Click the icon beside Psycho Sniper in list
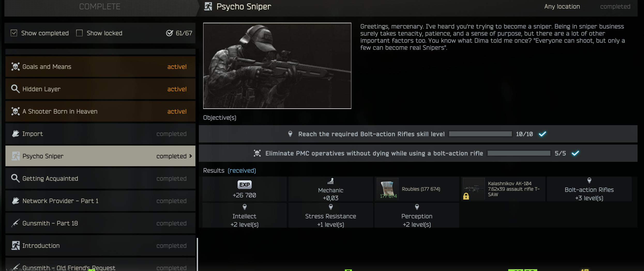This screenshot has width=644, height=271. 15,156
